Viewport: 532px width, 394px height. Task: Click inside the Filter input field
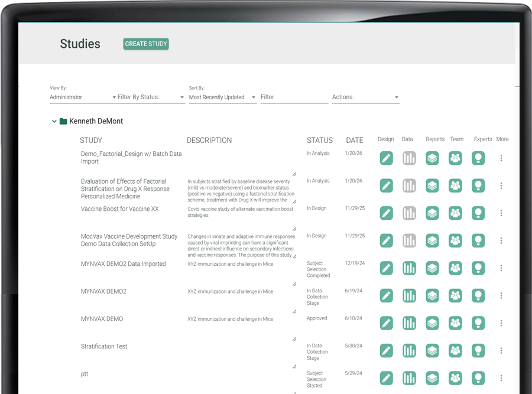[x=294, y=97]
